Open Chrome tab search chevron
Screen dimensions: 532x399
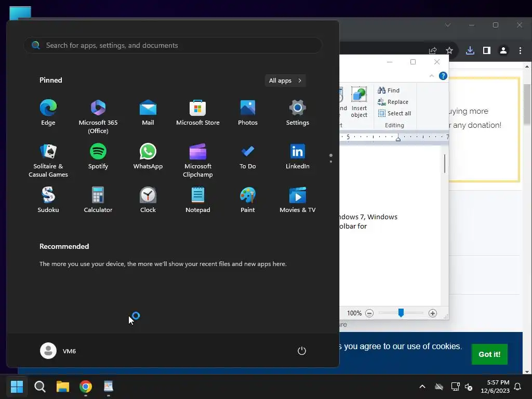click(x=448, y=25)
